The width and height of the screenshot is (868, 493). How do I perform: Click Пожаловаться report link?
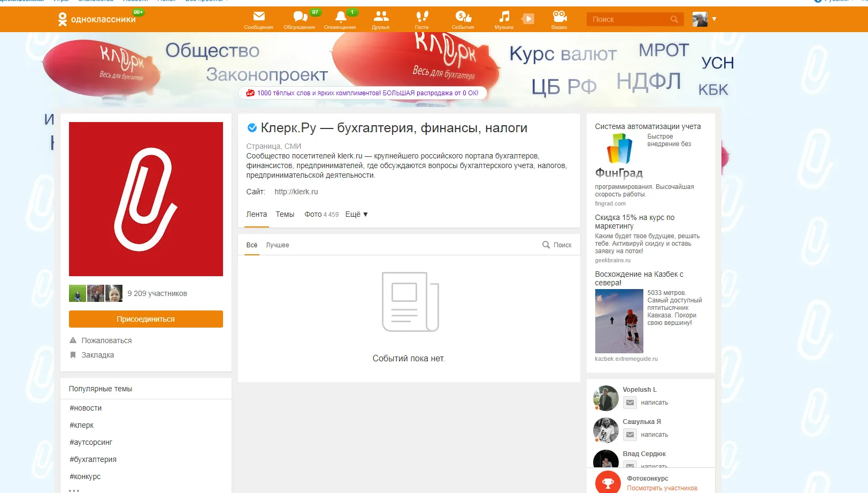[x=106, y=340]
